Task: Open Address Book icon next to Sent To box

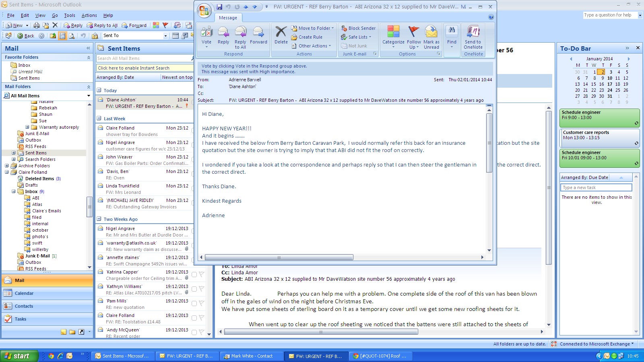Action: pos(95,36)
